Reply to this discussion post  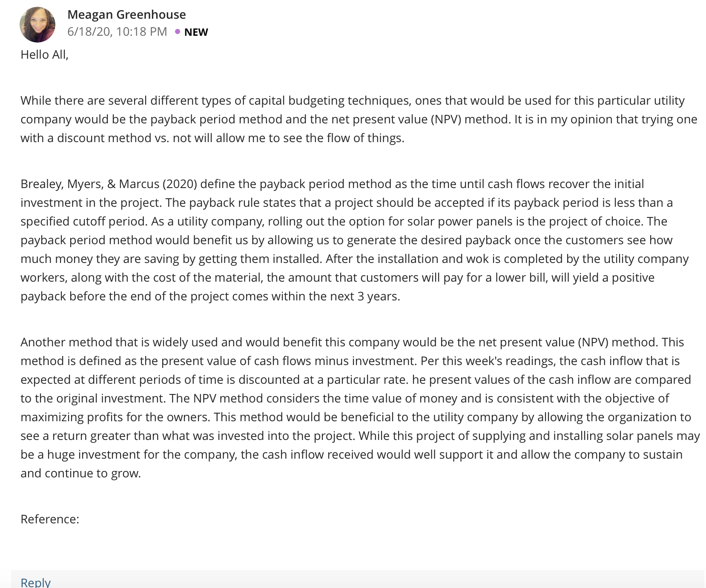[36, 582]
